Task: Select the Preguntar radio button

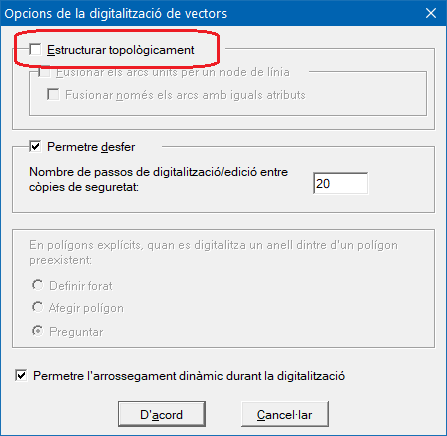Action: coord(37,331)
